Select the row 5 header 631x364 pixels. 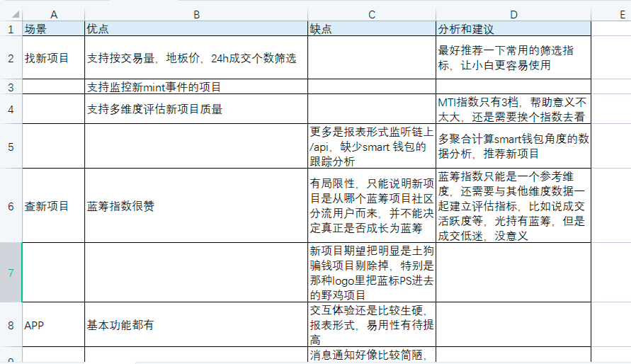click(11, 146)
